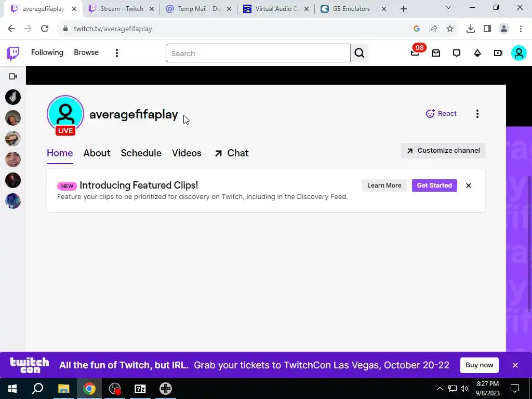Open File Explorer from the taskbar
Screen dimensions: 532x399
[63, 389]
